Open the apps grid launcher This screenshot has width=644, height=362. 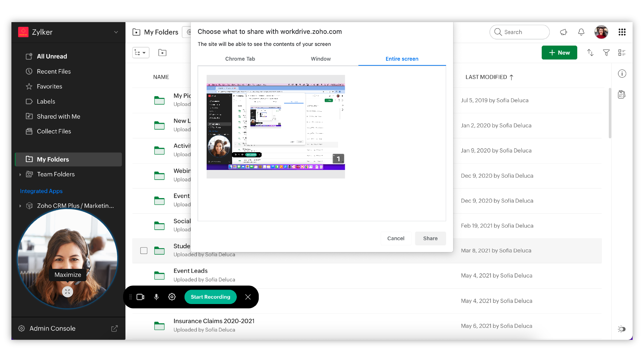pyautogui.click(x=622, y=32)
